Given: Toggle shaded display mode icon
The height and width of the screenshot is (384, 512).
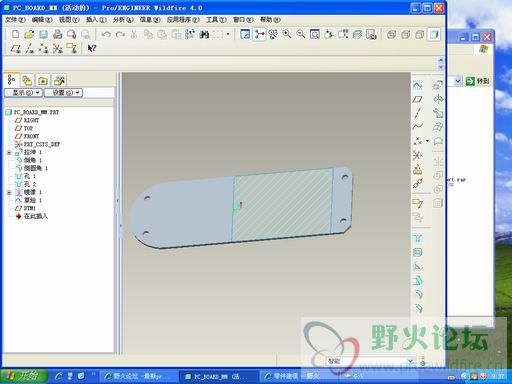Looking at the screenshot, I should coord(434,34).
